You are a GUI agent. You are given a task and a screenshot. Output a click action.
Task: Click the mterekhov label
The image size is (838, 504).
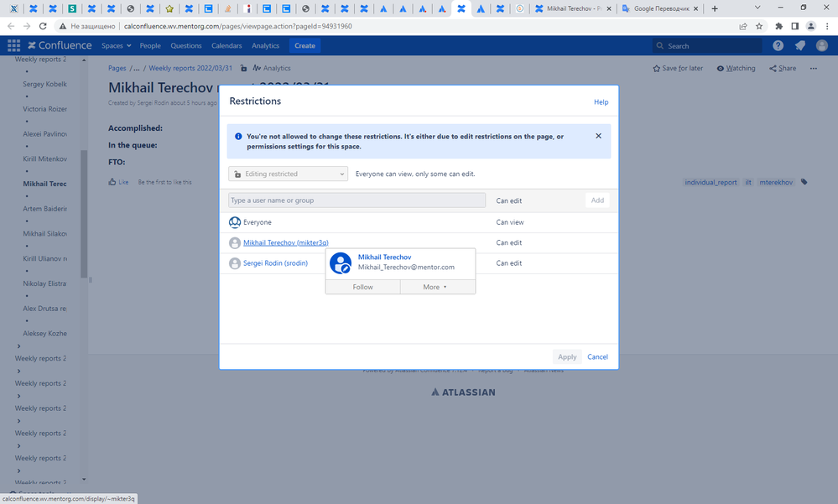pyautogui.click(x=776, y=182)
